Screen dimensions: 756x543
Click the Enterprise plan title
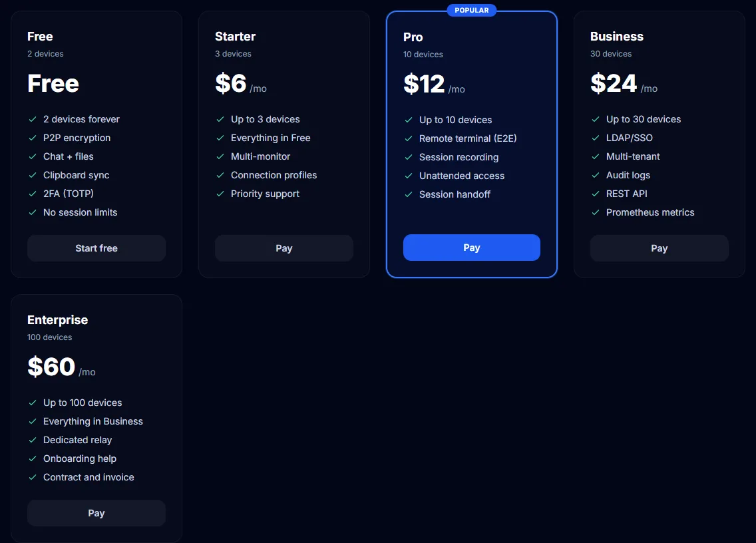[58, 320]
